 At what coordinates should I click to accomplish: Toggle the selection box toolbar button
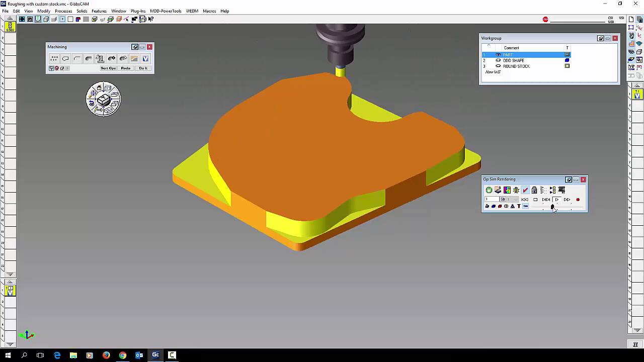62,19
